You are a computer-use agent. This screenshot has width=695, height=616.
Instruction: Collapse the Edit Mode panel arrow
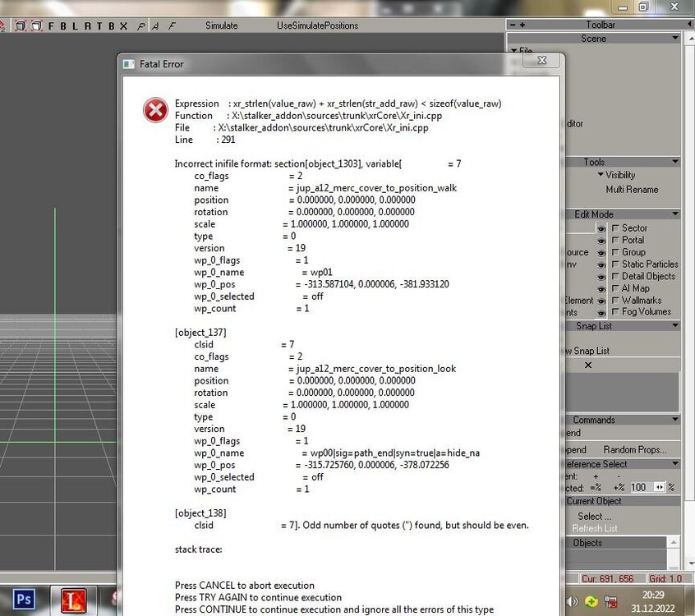click(675, 214)
